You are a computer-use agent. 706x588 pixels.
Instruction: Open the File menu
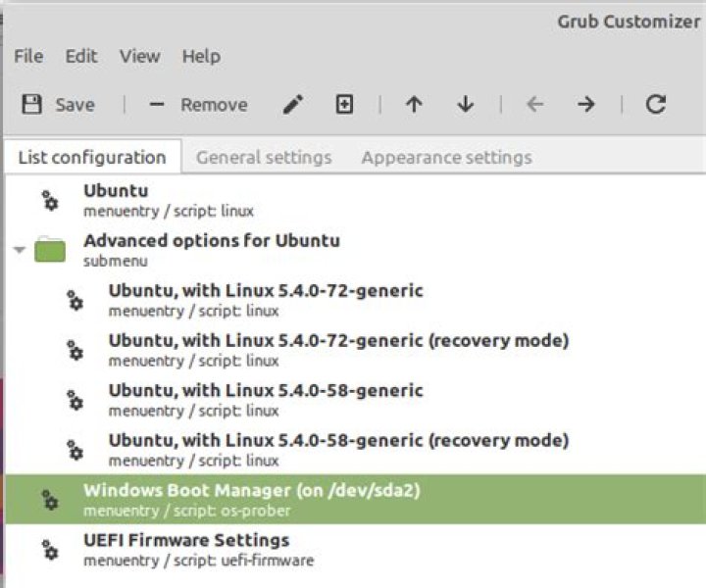tap(28, 56)
